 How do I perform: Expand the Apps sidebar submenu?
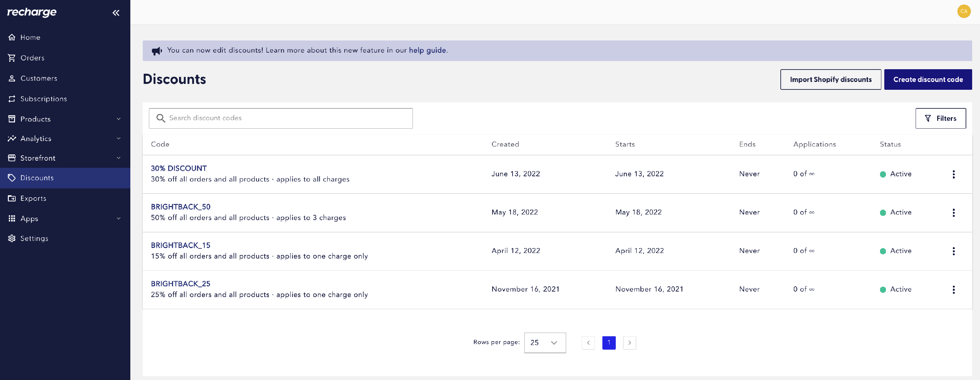point(118,219)
